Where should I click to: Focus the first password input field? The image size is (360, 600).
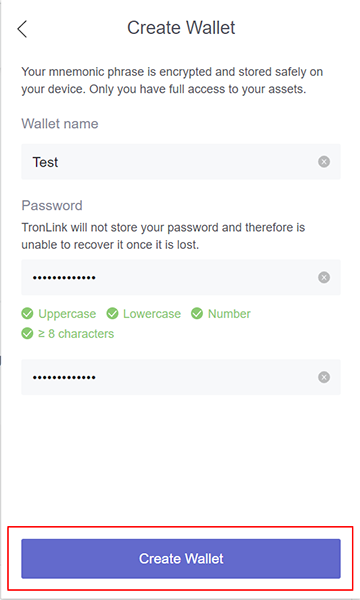(181, 277)
